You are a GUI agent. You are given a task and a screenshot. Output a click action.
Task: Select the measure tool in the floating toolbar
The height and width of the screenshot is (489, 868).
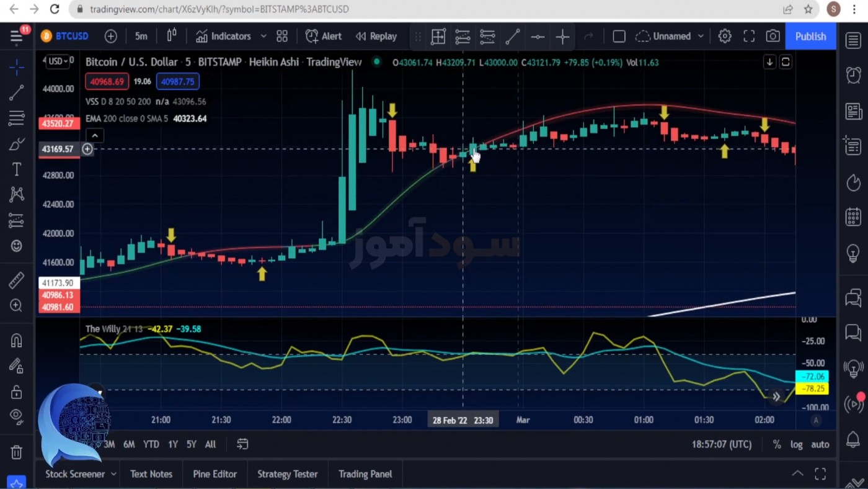coord(438,37)
